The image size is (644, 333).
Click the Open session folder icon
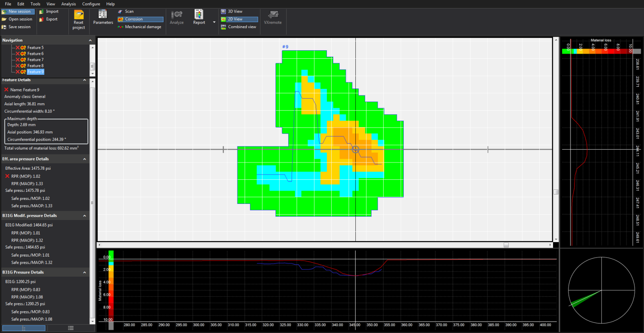[4, 19]
